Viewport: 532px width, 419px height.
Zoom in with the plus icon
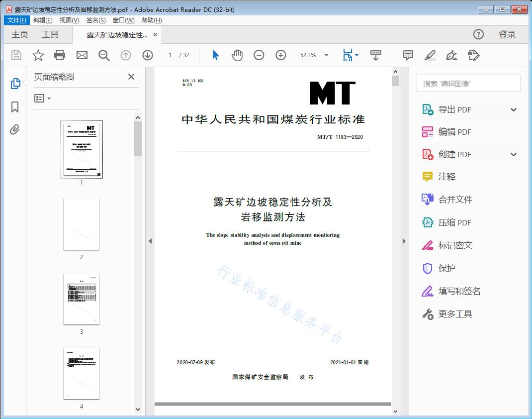(281, 55)
